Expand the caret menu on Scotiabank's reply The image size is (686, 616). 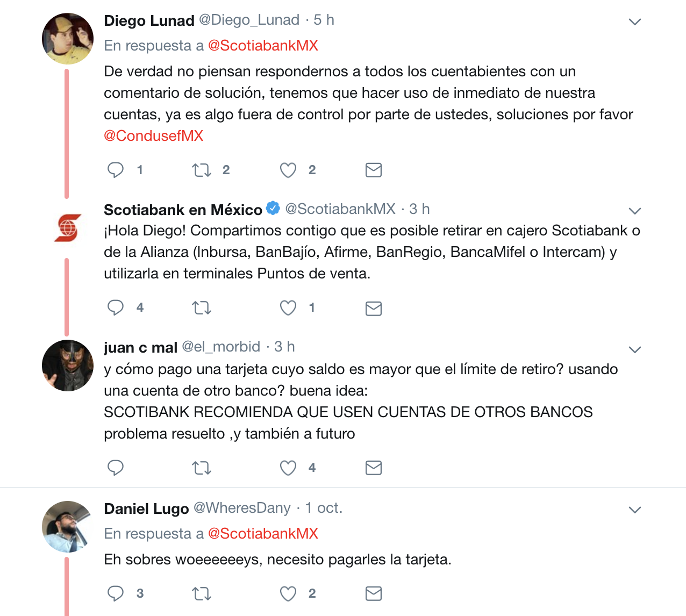[634, 211]
